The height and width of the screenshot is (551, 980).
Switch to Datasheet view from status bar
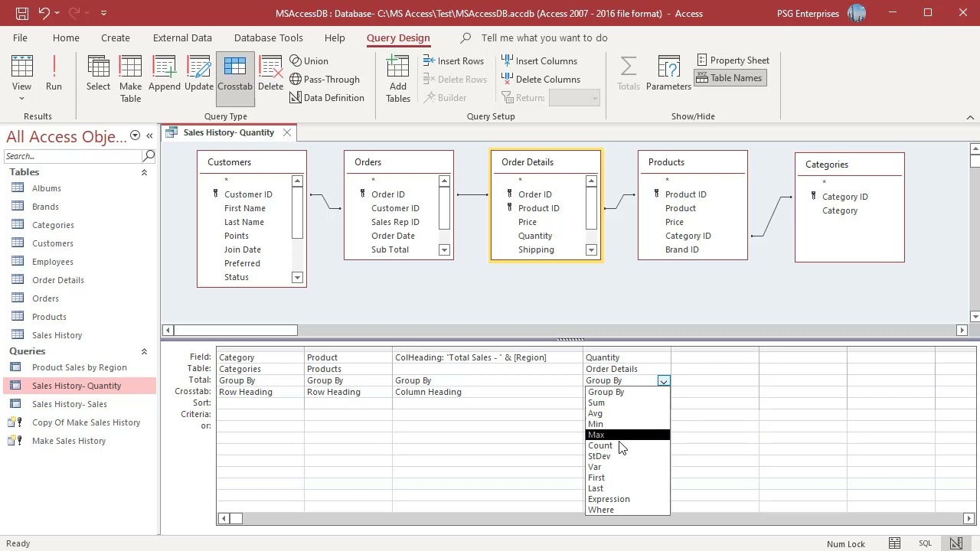(894, 543)
